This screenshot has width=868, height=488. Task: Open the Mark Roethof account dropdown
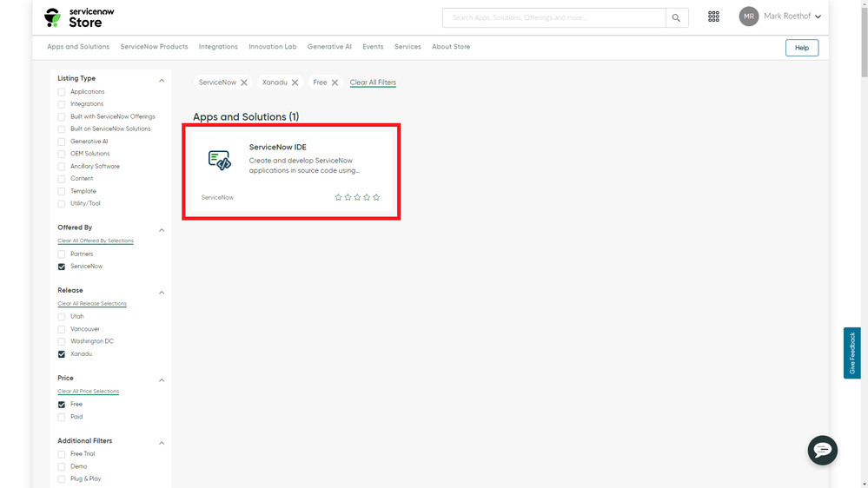click(792, 16)
